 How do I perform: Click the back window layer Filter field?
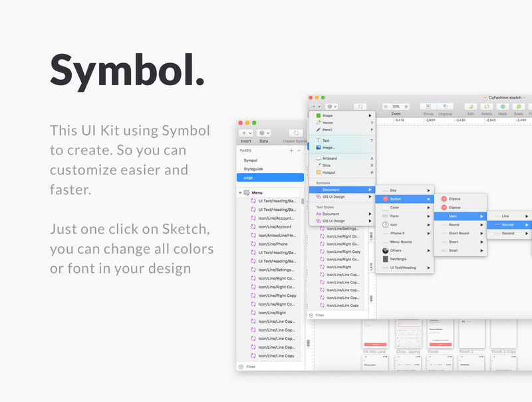(x=271, y=367)
